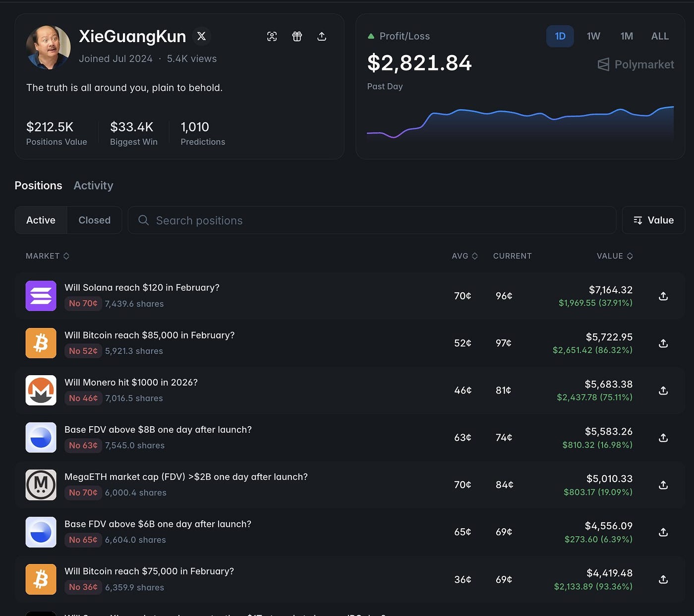Click the CURRENT column sort control
Image resolution: width=694 pixels, height=616 pixels.
coord(512,256)
